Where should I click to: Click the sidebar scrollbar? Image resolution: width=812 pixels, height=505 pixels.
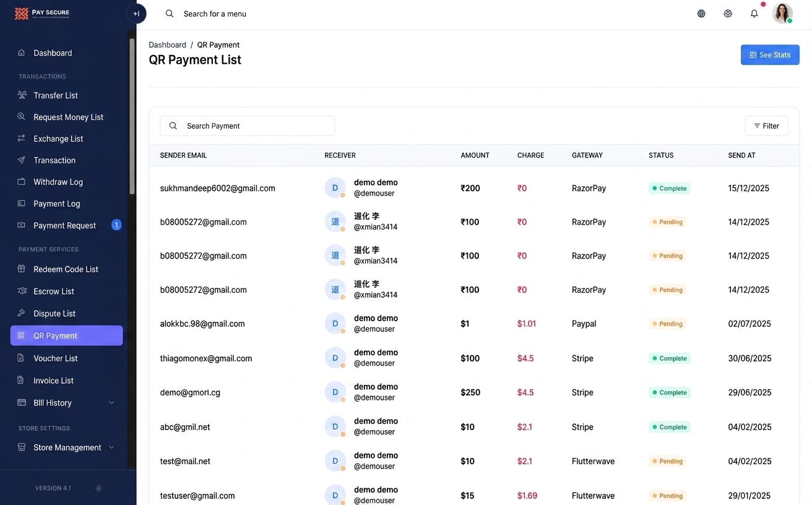click(x=132, y=116)
